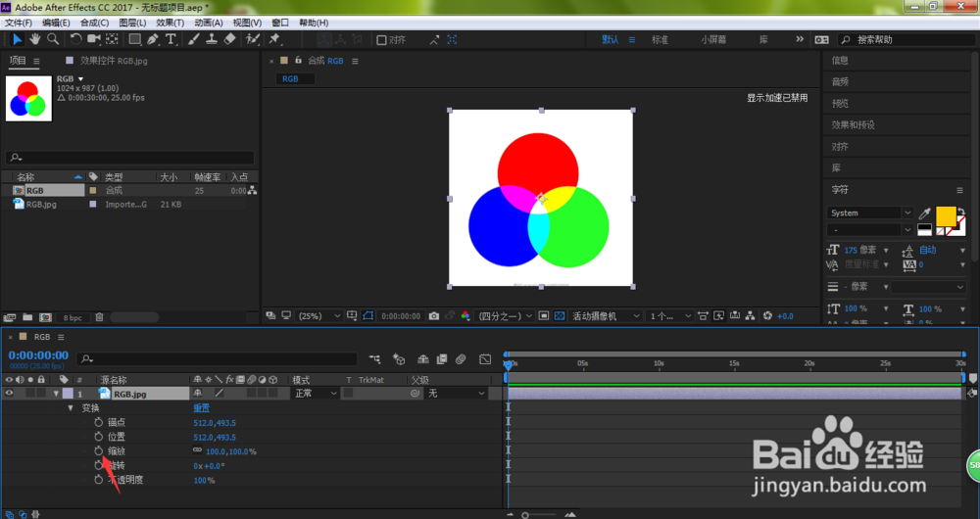Select the Eraser tool
The height and width of the screenshot is (519, 980).
[229, 39]
